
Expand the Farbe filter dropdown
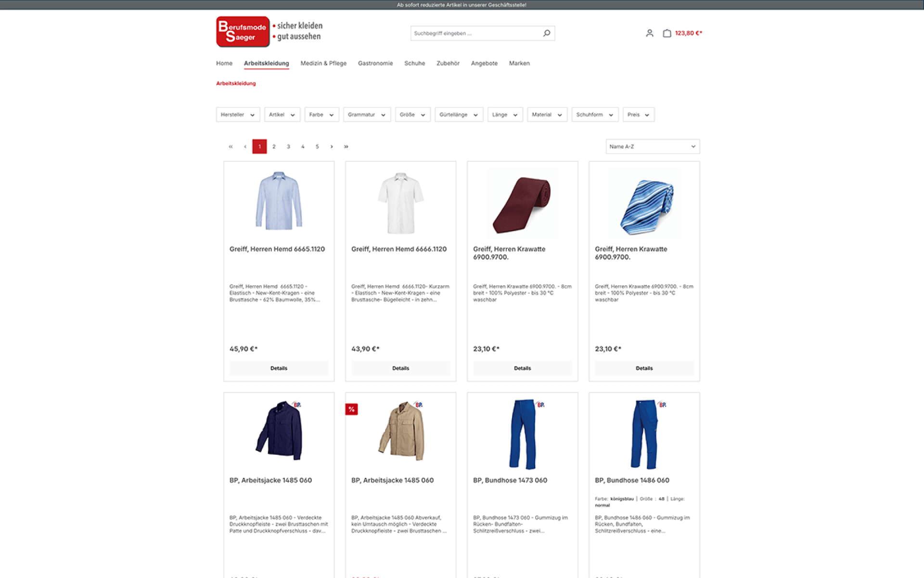click(321, 115)
